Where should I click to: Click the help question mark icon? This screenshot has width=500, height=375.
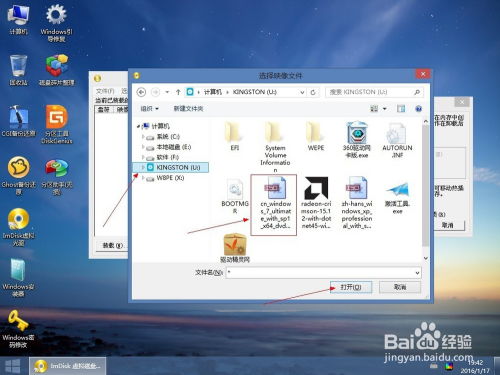pos(419,109)
